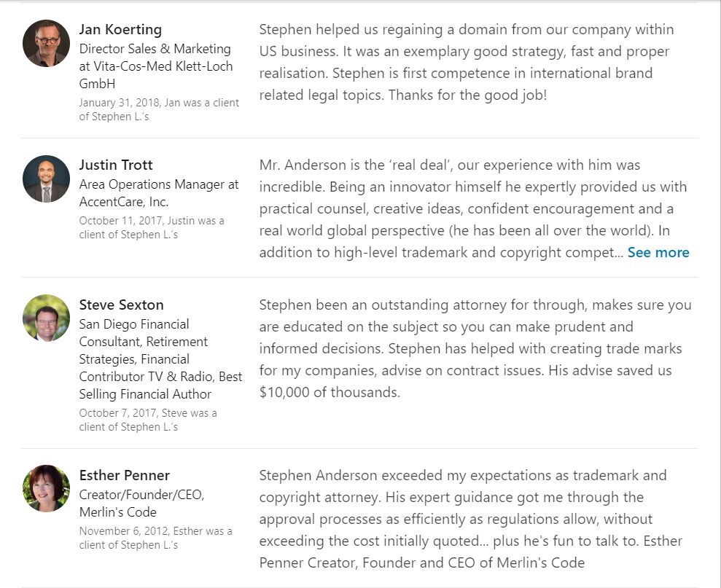Click Steve Sexton's recommendation text about trade marks
This screenshot has height=588, width=721.
475,348
